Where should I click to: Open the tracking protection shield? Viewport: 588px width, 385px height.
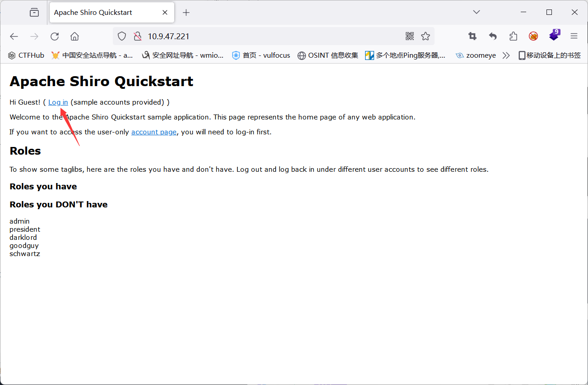pos(122,37)
